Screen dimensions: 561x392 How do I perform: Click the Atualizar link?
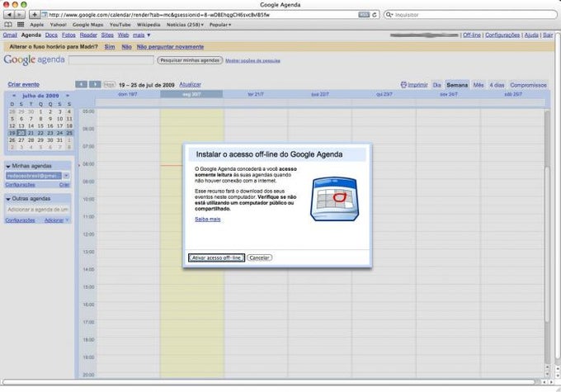190,84
